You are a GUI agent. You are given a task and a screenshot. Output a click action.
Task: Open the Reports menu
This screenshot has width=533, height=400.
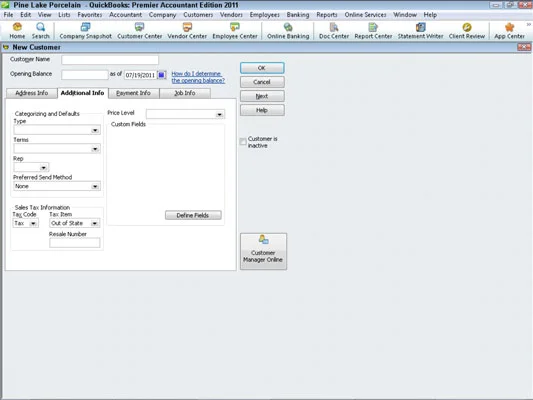pos(327,15)
